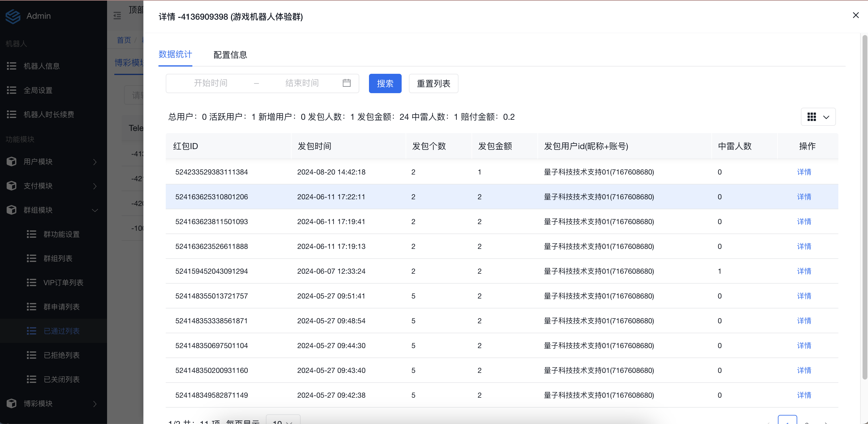Click the 用户模块 cube icon
This screenshot has width=868, height=424.
11,162
